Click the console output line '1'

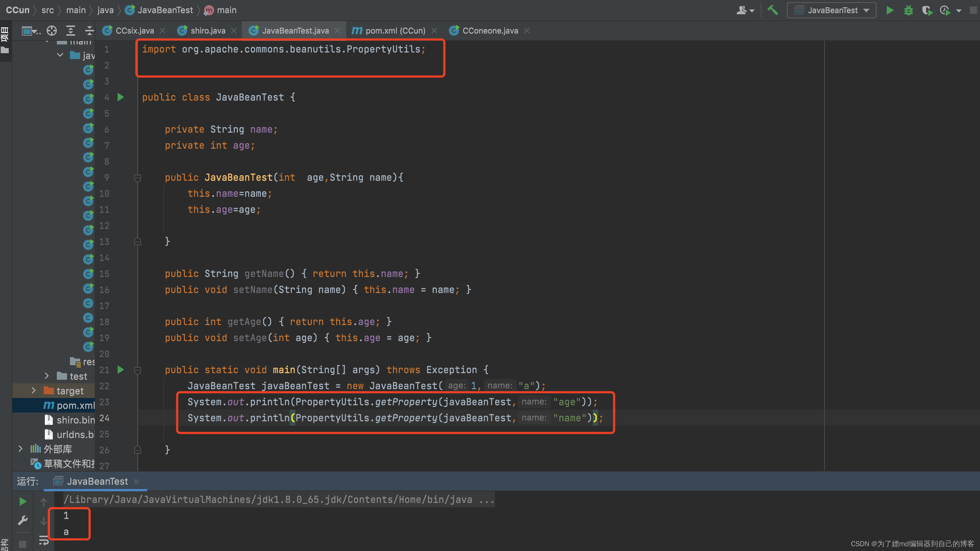(66, 515)
